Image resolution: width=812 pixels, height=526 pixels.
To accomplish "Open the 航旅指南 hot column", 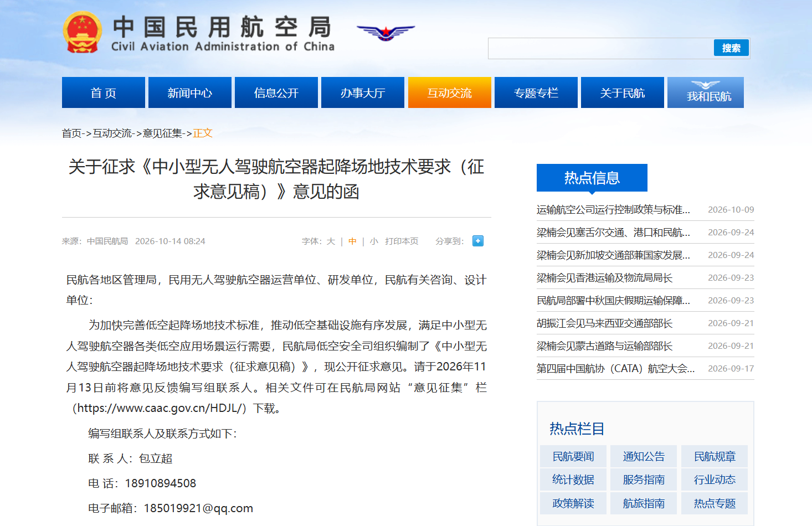I will 644,503.
